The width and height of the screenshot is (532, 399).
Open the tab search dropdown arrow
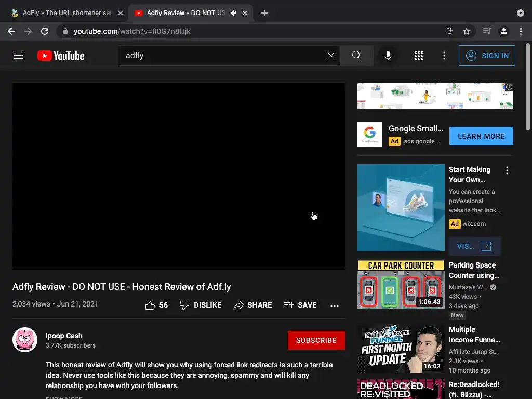[x=521, y=13]
